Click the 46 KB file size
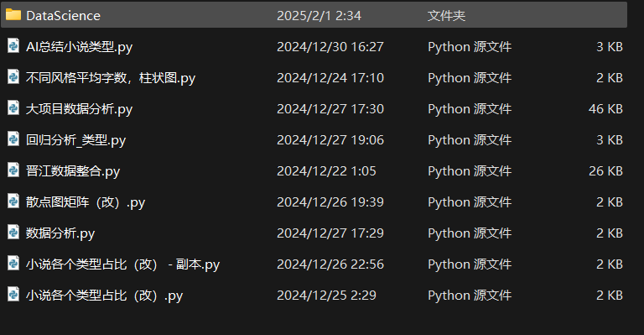644x335 pixels. [x=605, y=109]
